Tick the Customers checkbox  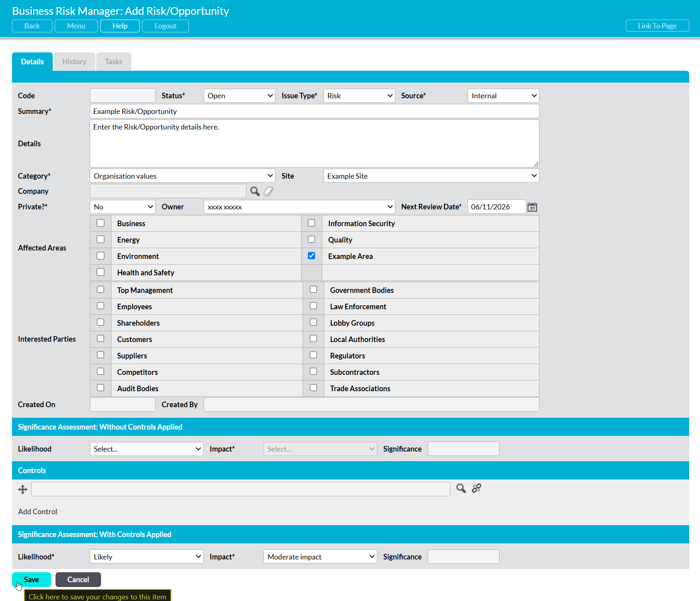click(x=101, y=338)
